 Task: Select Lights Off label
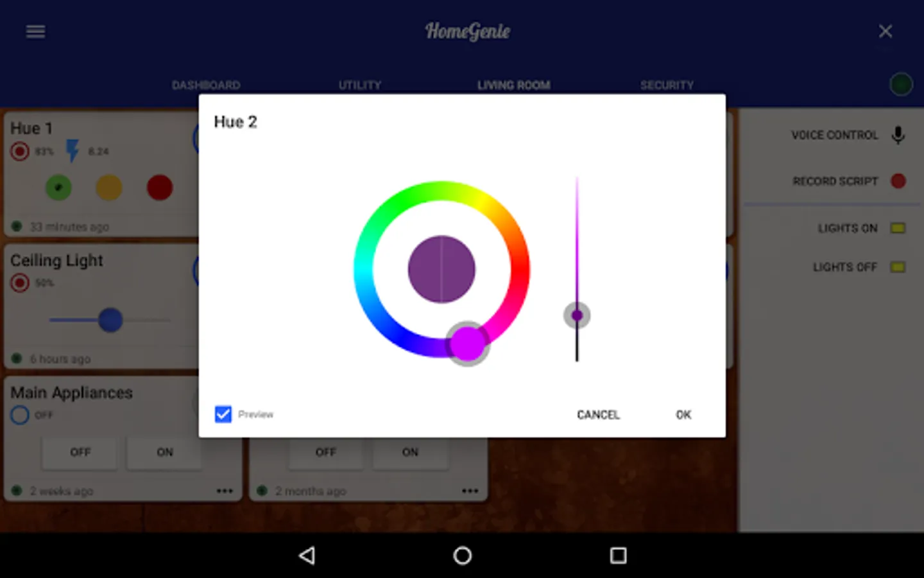coord(845,267)
